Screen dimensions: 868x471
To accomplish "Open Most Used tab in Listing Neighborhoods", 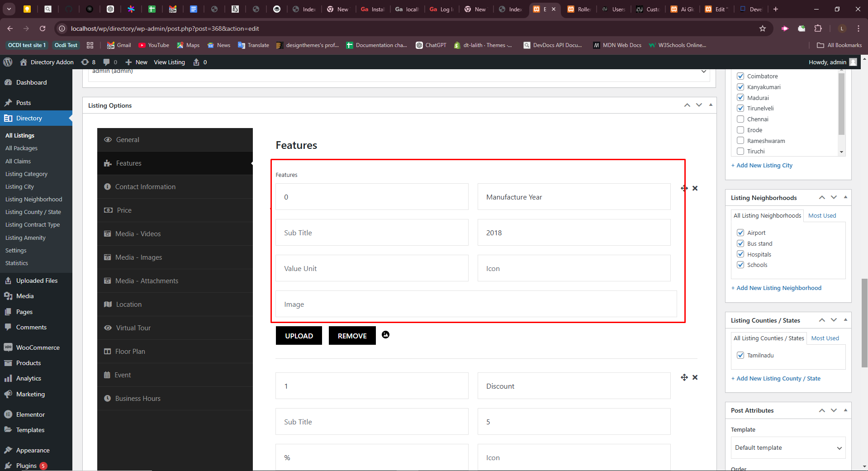I will (x=822, y=216).
